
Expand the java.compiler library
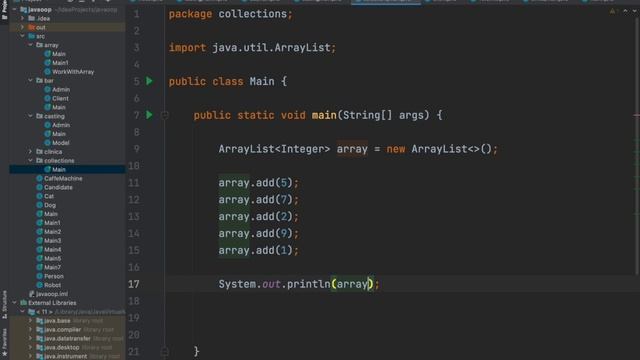coord(31,330)
